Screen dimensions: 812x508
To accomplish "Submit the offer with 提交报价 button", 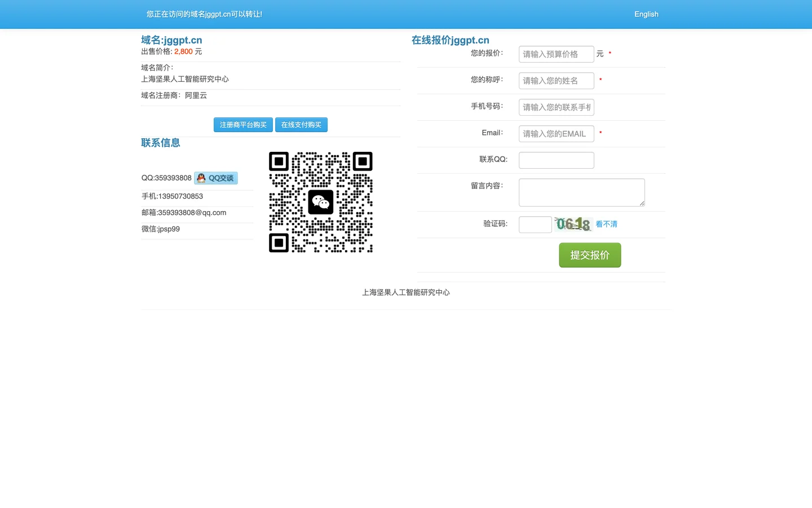I will pos(590,255).
